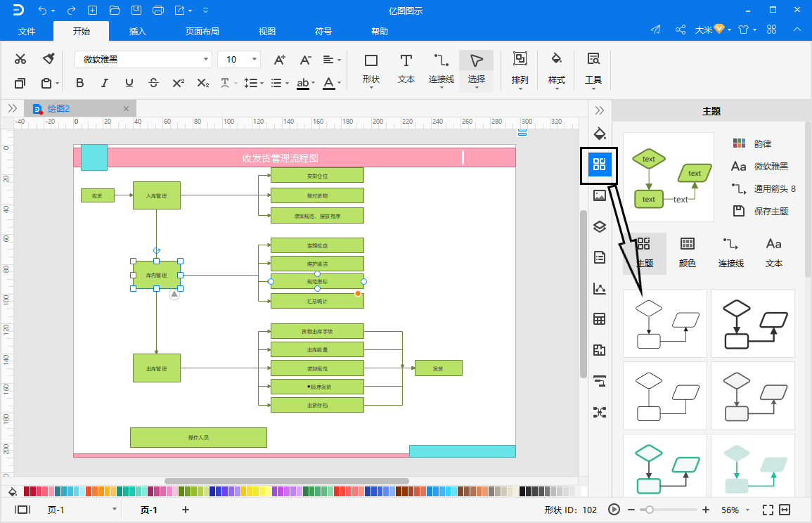812x523 pixels.
Task: Open line spacing dropdown
Action: (x=253, y=83)
